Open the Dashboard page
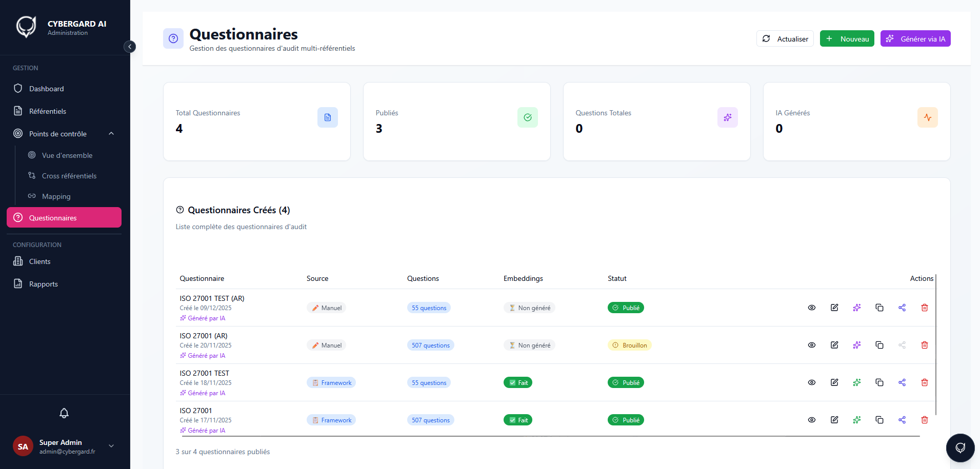Screen dimensions: 980x469 click(x=64, y=89)
